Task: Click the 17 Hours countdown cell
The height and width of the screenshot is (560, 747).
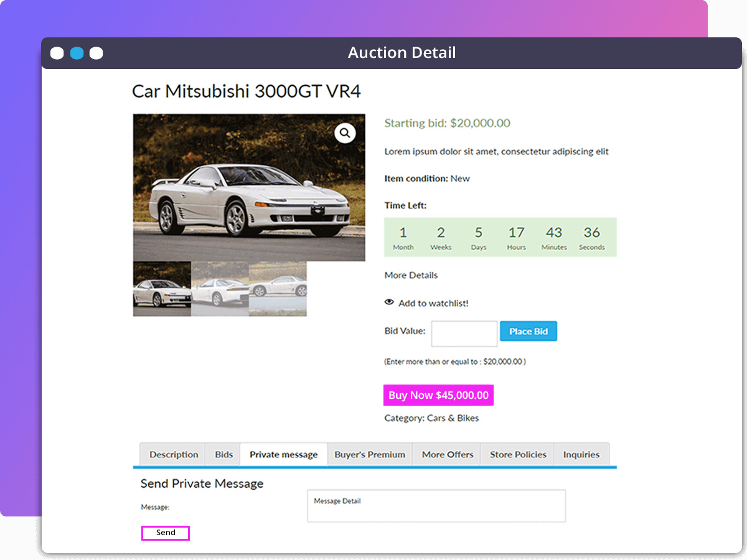Action: 517,238
